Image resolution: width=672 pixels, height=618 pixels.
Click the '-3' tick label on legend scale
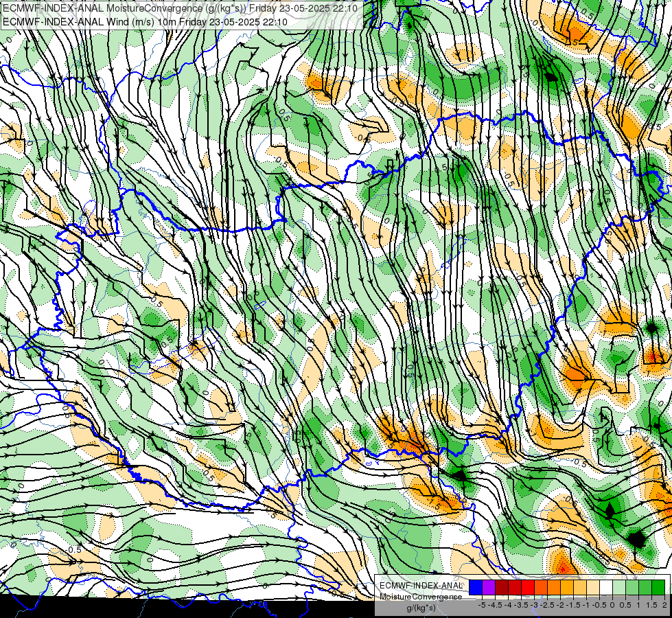click(534, 605)
